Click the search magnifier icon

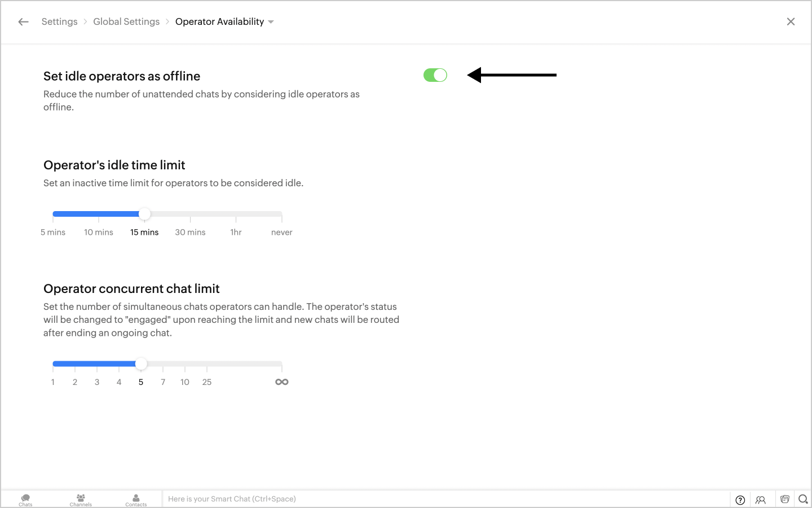(x=803, y=499)
